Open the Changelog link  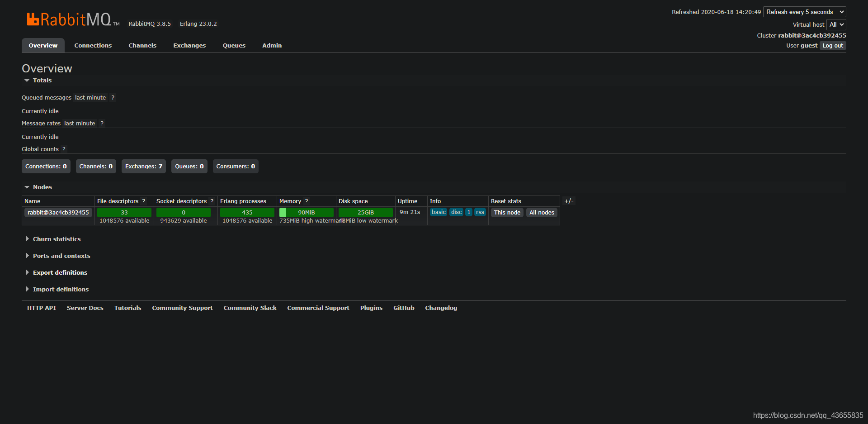click(441, 308)
